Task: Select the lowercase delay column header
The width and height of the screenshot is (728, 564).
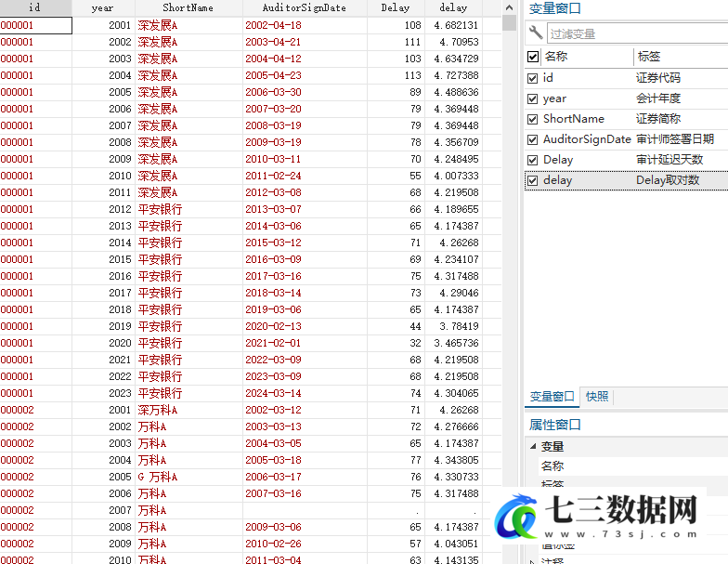Action: 453,7
